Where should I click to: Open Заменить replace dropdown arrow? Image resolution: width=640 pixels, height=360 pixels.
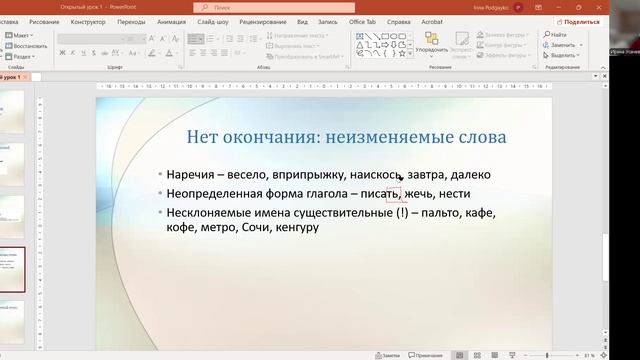pos(581,45)
